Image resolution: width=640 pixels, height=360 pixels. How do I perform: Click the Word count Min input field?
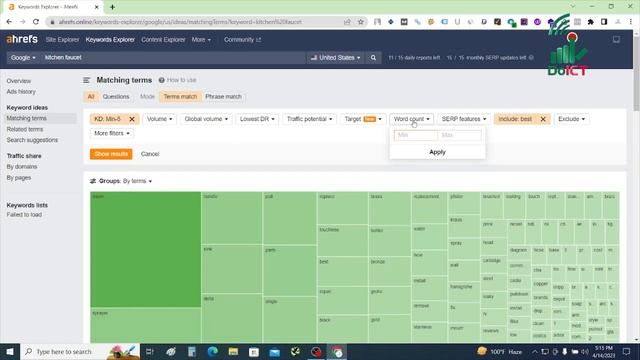coord(416,135)
